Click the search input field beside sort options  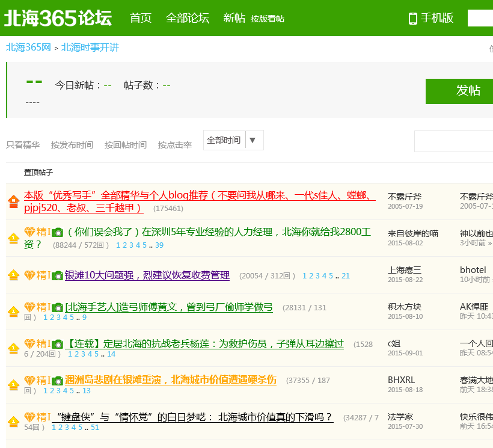click(x=453, y=141)
